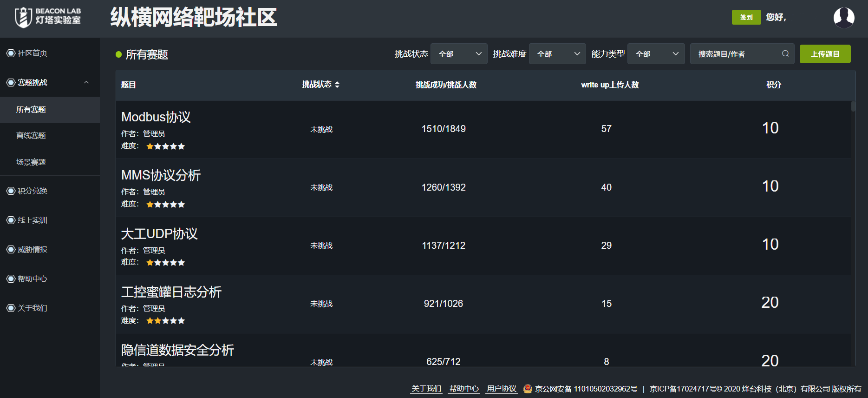Open the 挑战难度 filter dropdown
This screenshot has width=868, height=398.
(557, 54)
